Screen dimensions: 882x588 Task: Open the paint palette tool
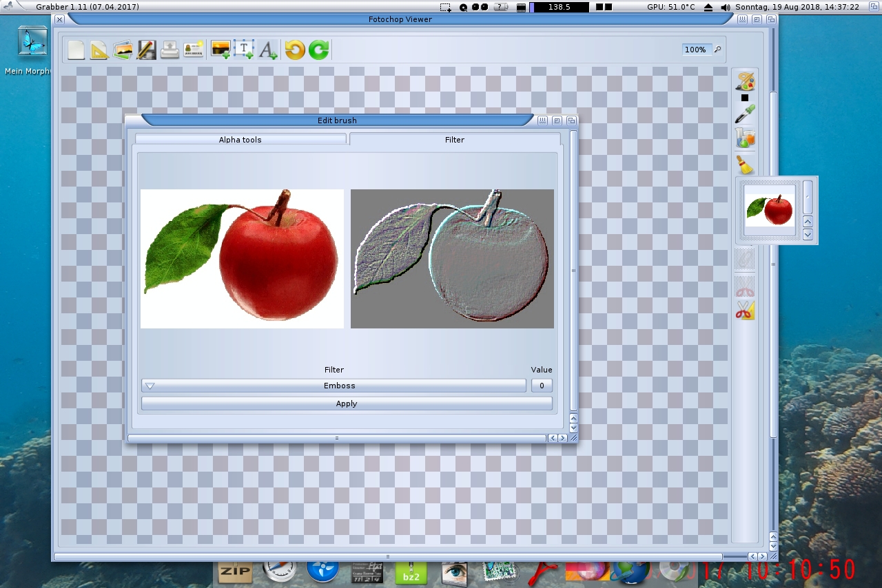(745, 81)
